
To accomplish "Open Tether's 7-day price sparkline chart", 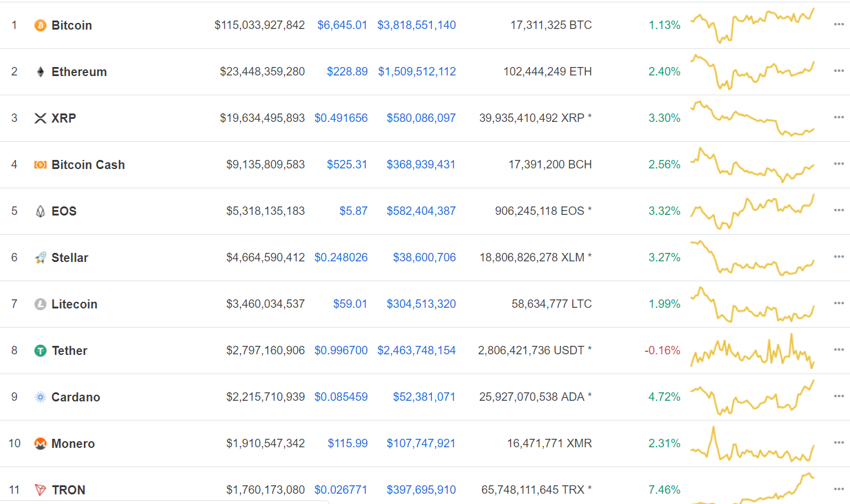I will click(x=753, y=351).
